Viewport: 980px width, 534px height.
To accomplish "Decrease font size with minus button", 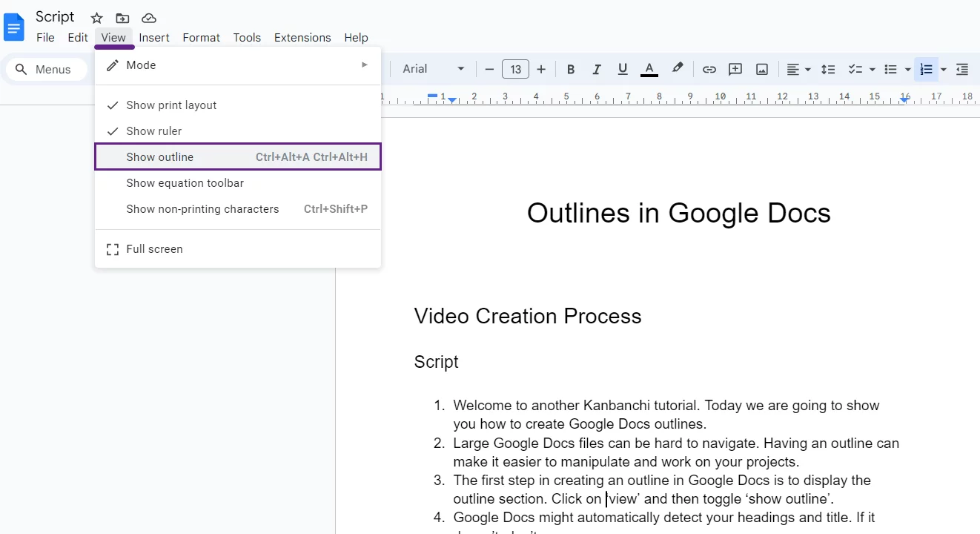I will click(489, 69).
